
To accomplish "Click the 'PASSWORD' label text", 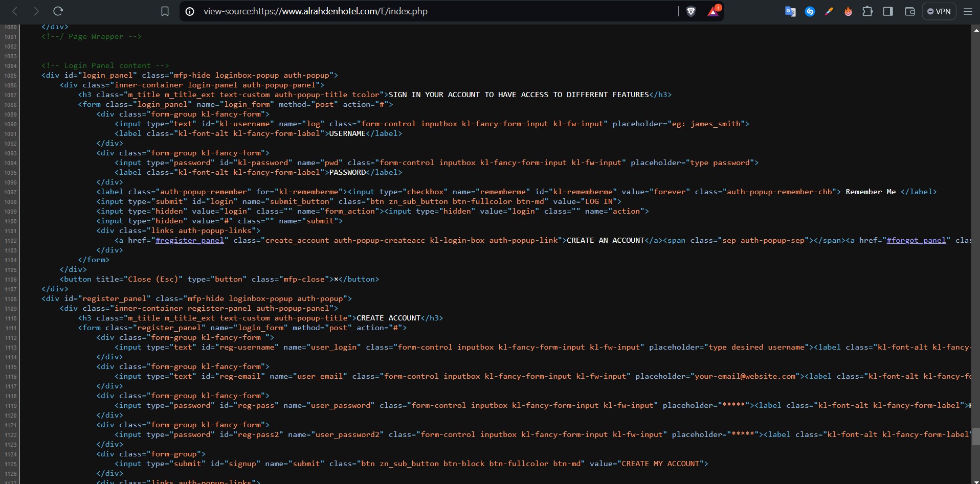I will click(347, 172).
